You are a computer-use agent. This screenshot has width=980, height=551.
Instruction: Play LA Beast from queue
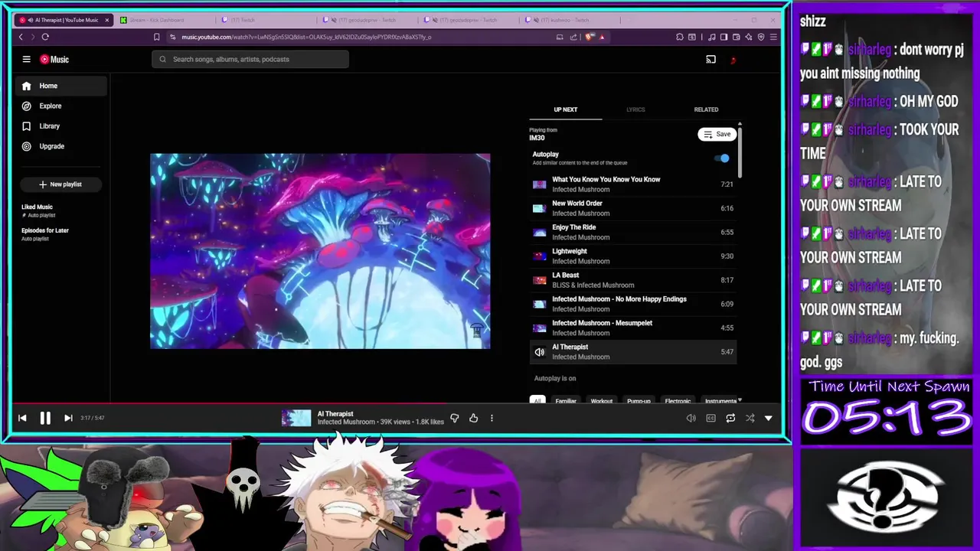click(633, 280)
